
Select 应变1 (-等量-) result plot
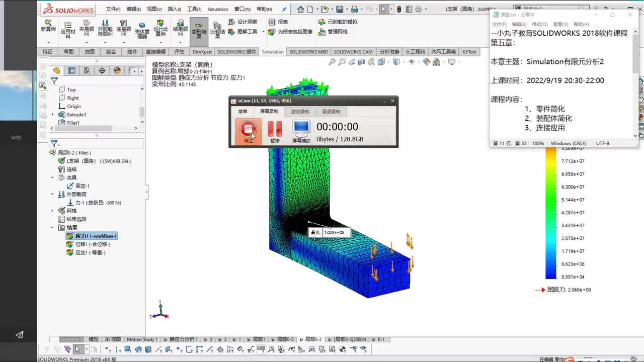pos(87,252)
